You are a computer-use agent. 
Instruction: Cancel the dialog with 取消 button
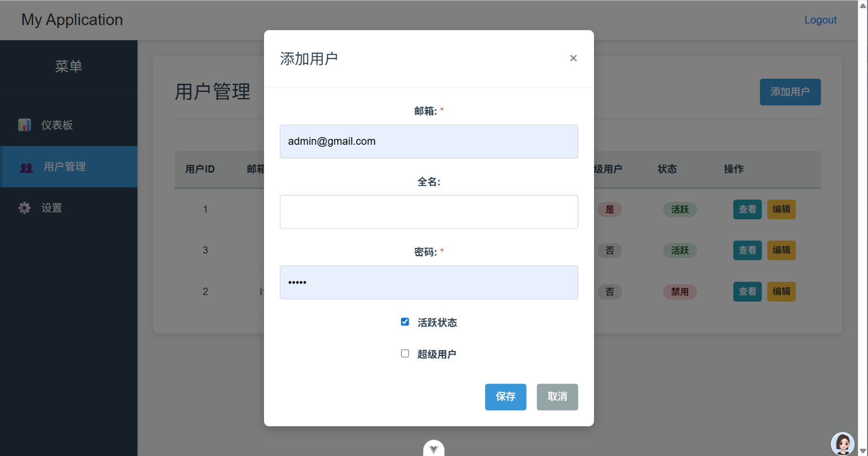pyautogui.click(x=557, y=397)
